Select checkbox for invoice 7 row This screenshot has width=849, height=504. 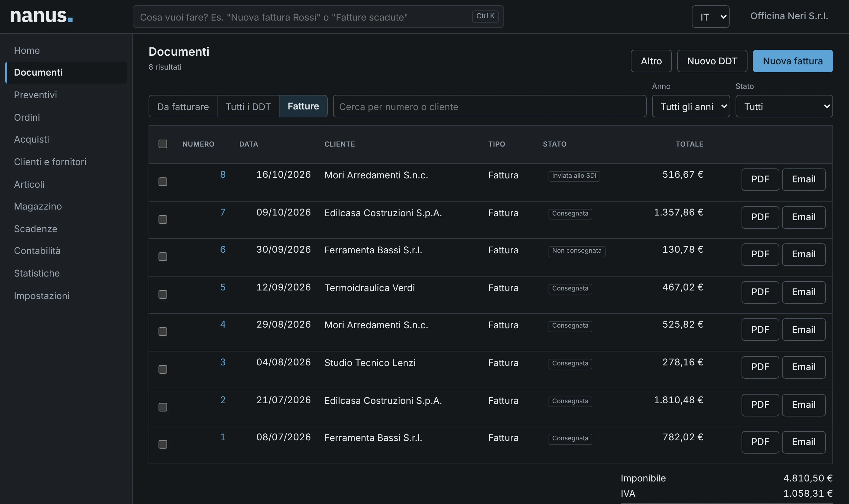[163, 220]
